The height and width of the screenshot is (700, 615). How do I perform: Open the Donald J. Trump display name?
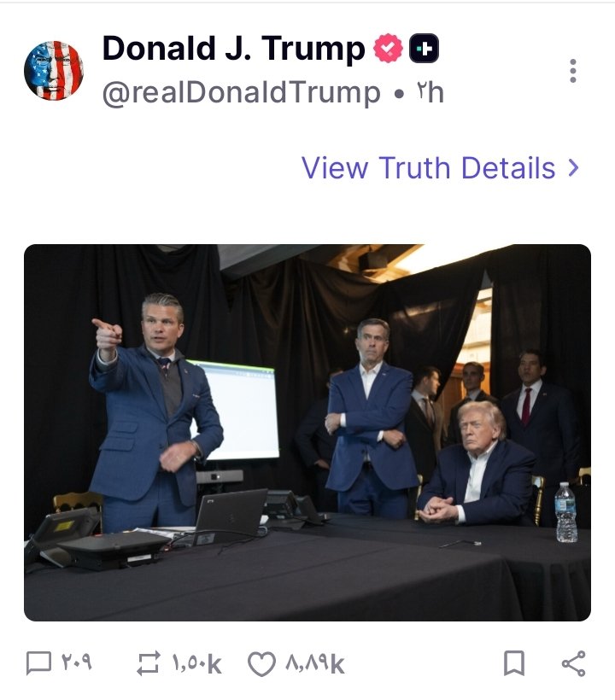(233, 48)
